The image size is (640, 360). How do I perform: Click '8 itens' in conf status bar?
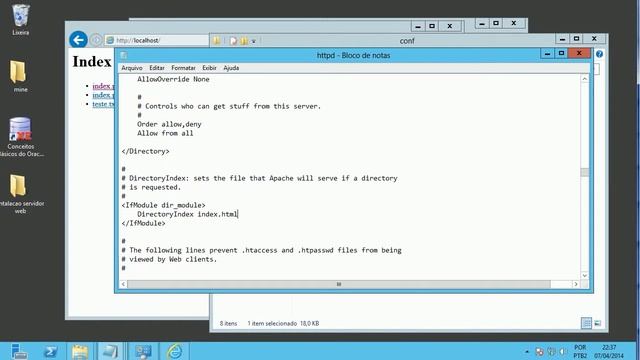pyautogui.click(x=228, y=323)
